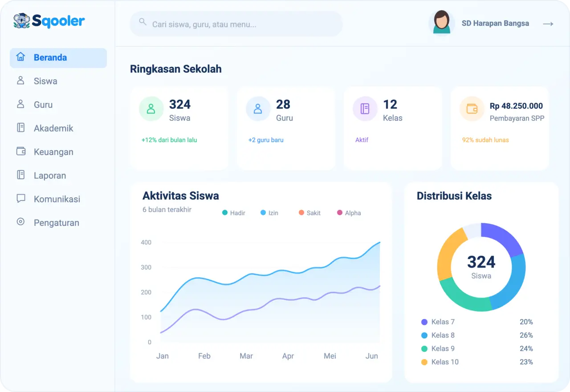Click the blue teacher icon on 28 Guru card

pos(258,109)
